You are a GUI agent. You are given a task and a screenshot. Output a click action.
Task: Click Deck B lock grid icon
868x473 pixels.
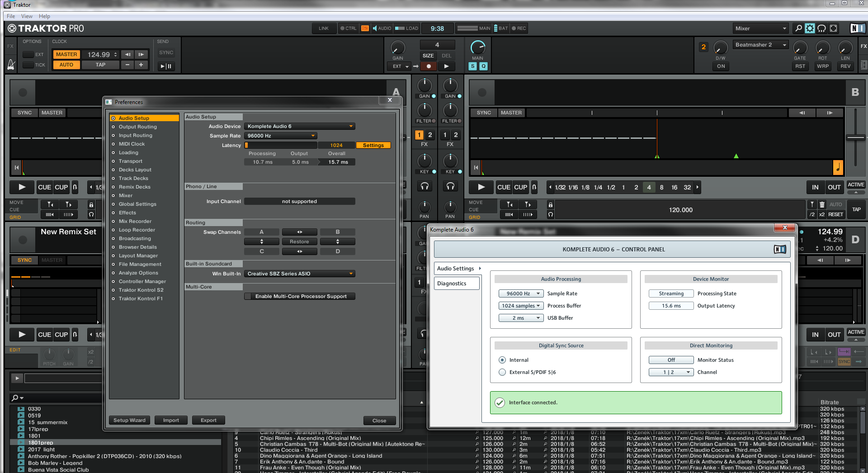(550, 205)
